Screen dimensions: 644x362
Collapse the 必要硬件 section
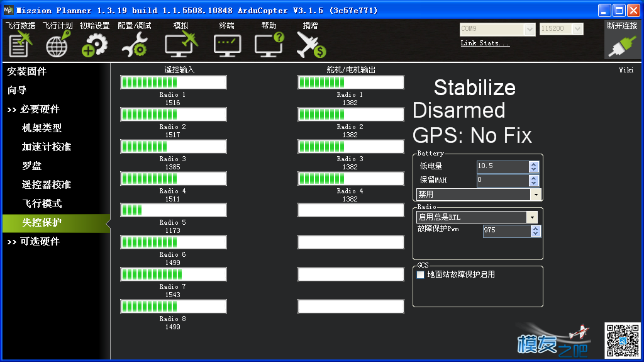click(x=34, y=109)
